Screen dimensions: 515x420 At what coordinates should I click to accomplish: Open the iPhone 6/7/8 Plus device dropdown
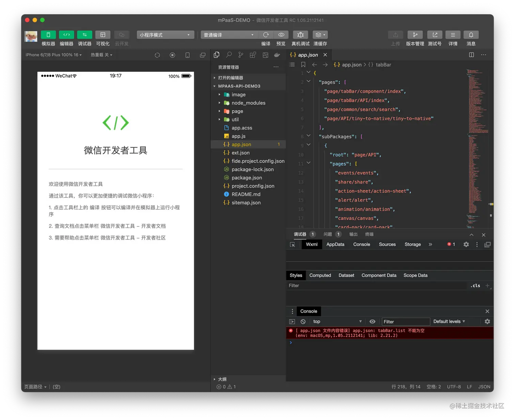[x=53, y=55]
